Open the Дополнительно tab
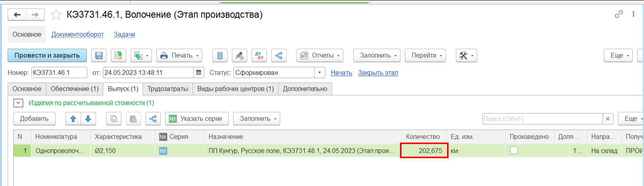Viewport: 644px width, 186px height. 305,89
